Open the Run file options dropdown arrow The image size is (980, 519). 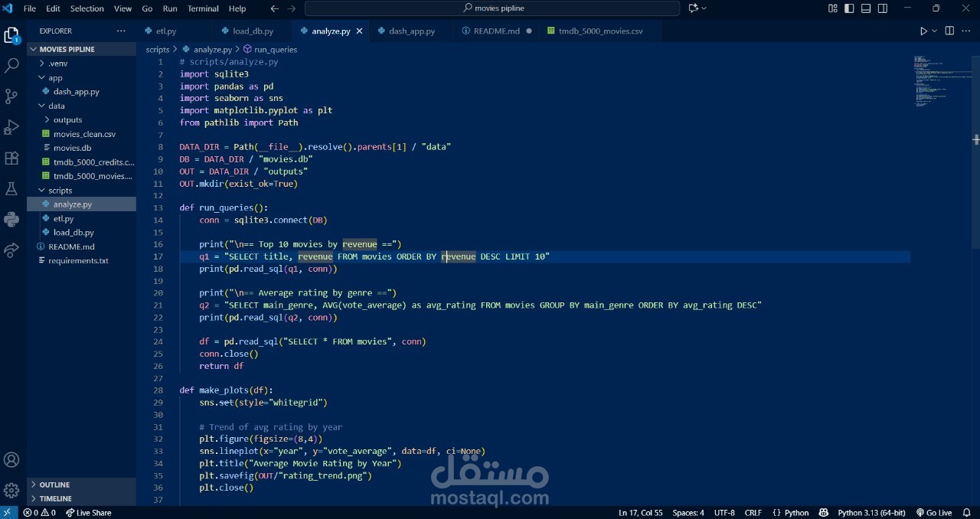click(934, 31)
